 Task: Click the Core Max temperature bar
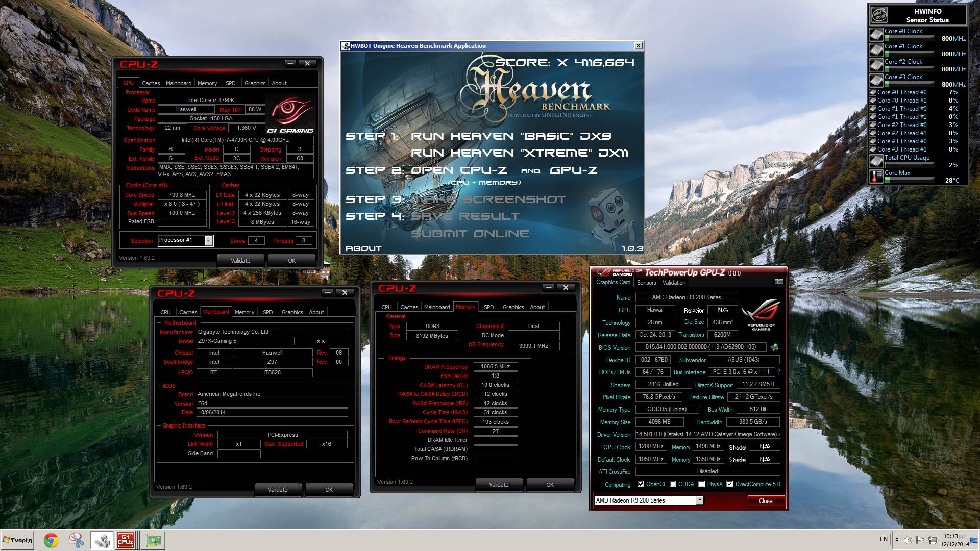pyautogui.click(x=910, y=180)
